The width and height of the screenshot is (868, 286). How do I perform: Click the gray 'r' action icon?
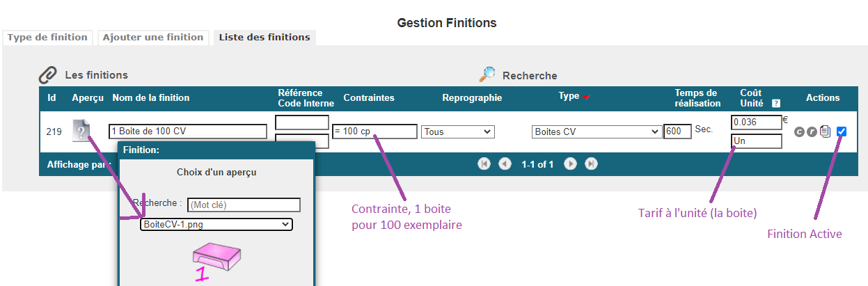point(812,132)
